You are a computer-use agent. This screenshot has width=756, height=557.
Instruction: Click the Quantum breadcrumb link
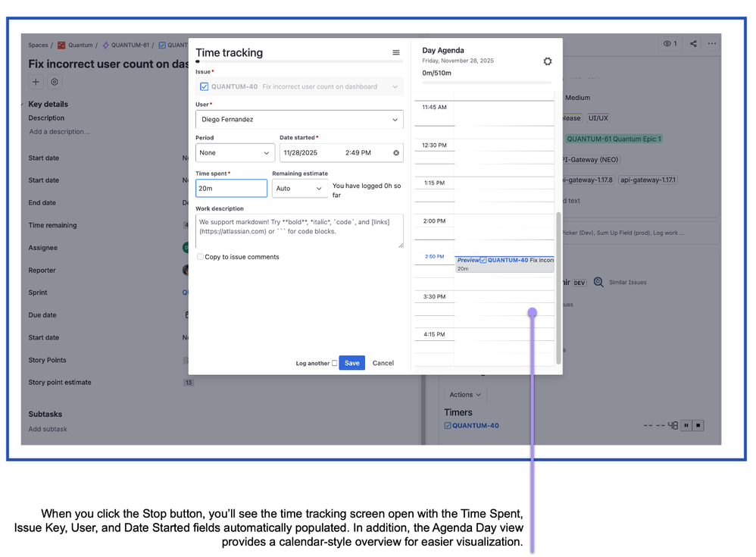(x=80, y=45)
